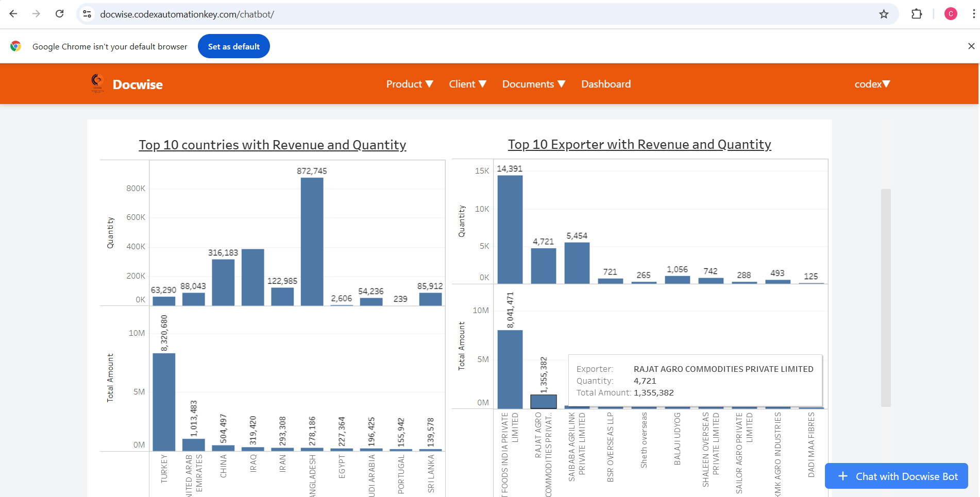Expand the Client dropdown
This screenshot has width=980, height=497.
pos(467,84)
